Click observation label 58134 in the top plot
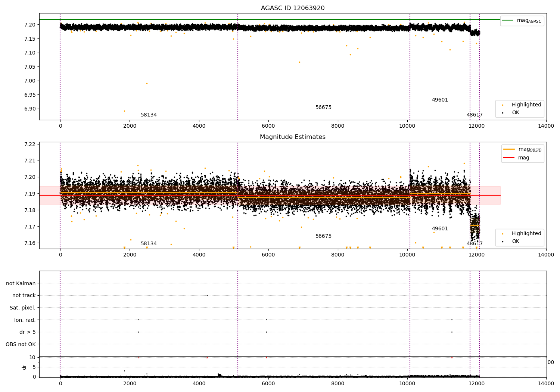Image resolution: width=560 pixels, height=392 pixels. click(149, 115)
